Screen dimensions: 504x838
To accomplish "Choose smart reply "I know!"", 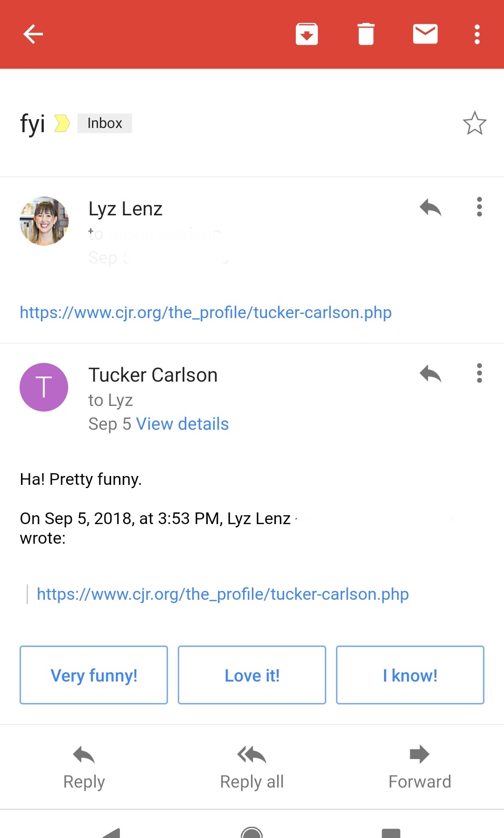I will tap(410, 675).
